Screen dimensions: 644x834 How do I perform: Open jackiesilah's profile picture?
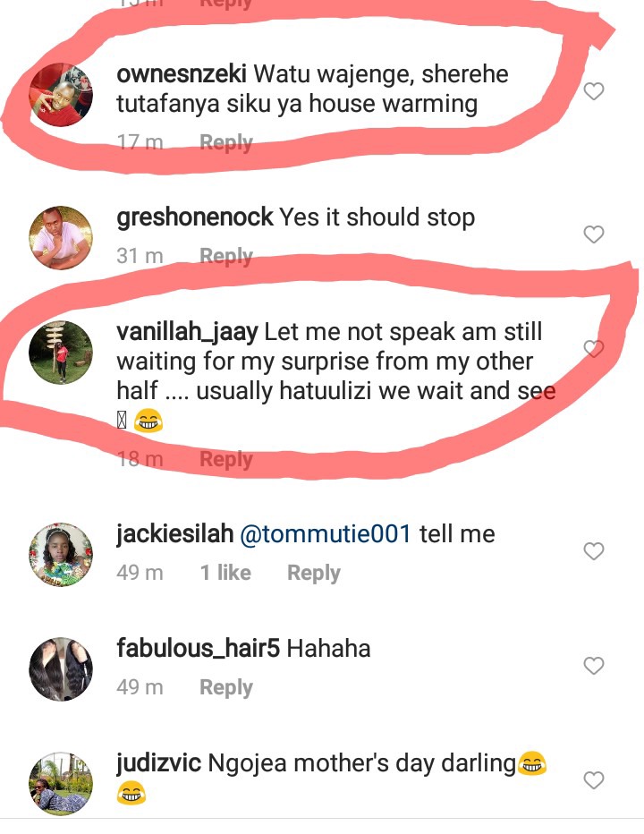point(61,555)
